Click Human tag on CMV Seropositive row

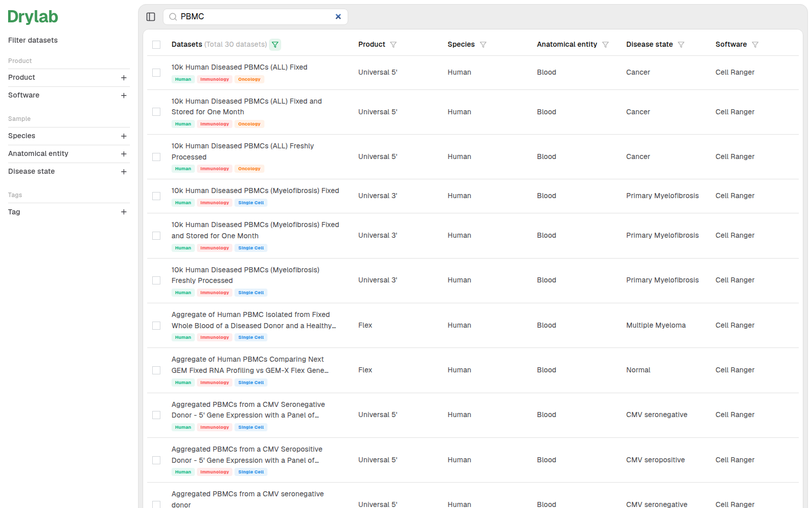183,472
